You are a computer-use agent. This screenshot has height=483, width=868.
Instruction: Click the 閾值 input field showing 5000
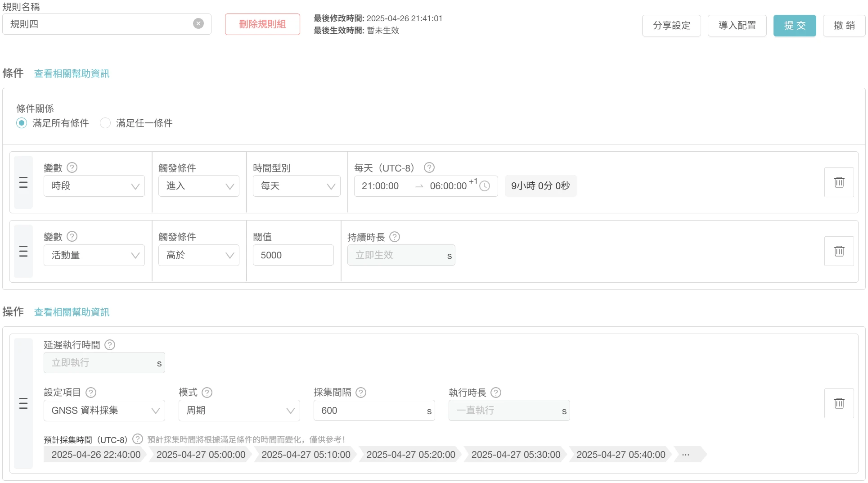tap(293, 255)
